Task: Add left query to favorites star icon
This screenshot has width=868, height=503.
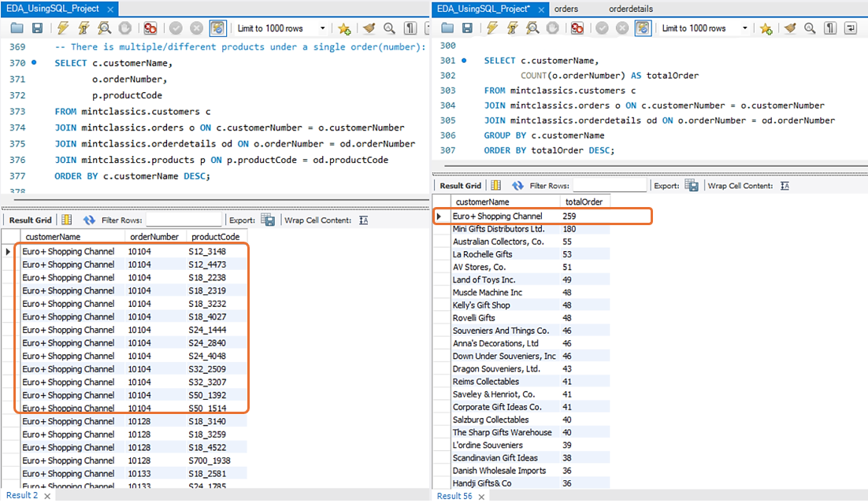Action: 343,28
